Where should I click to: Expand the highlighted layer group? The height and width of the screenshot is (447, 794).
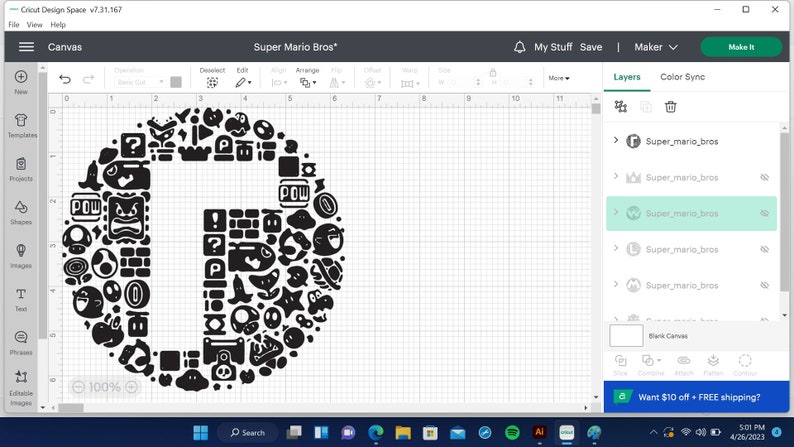click(x=616, y=212)
